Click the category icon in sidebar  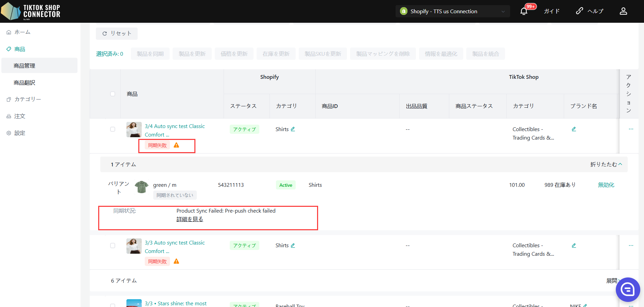click(9, 99)
